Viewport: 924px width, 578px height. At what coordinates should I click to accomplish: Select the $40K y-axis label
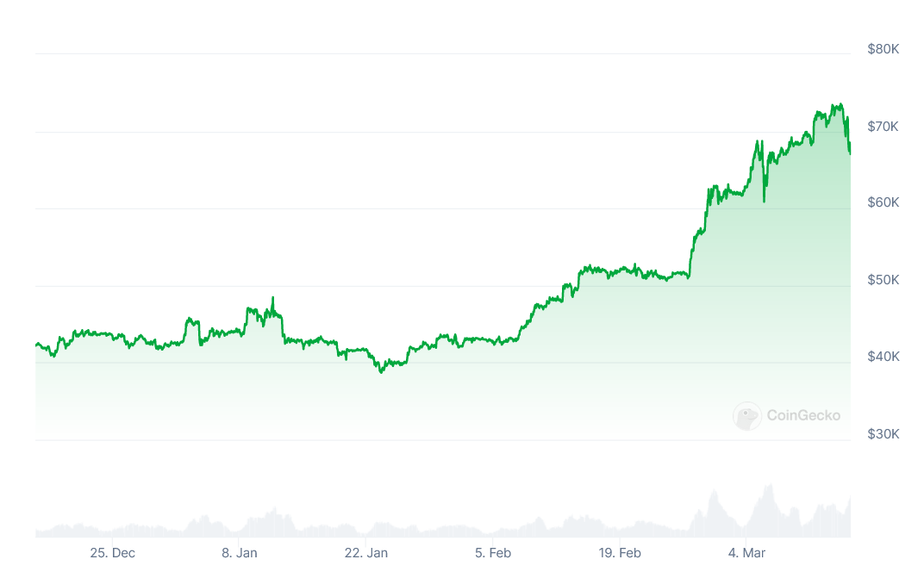coord(883,357)
